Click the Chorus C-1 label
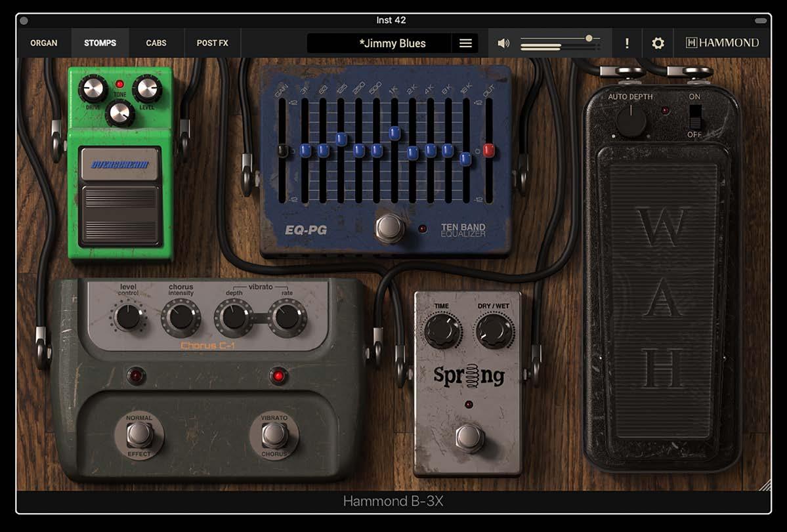 [207, 346]
